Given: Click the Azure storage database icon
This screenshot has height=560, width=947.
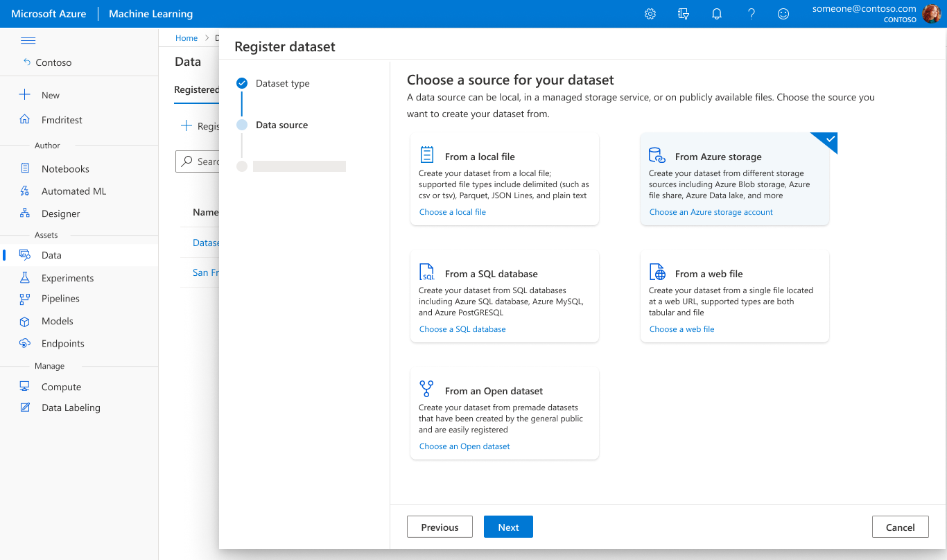Looking at the screenshot, I should click(657, 155).
